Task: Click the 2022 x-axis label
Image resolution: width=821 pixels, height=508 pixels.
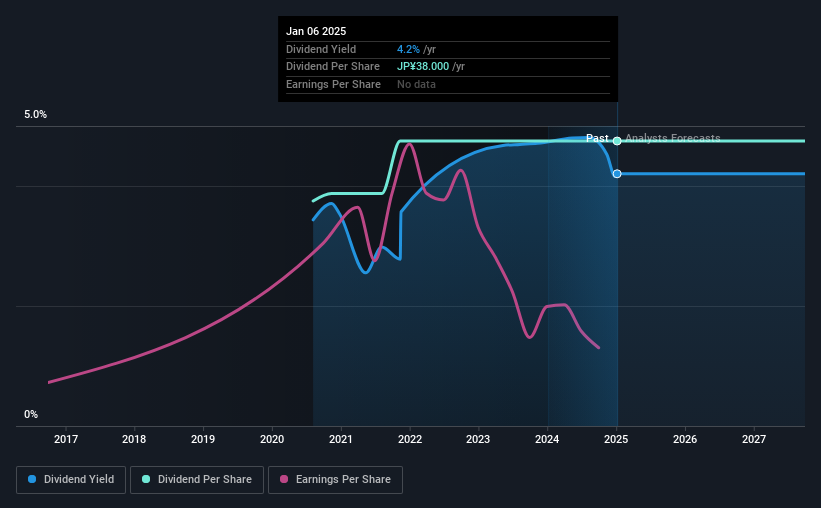Action: 410,439
